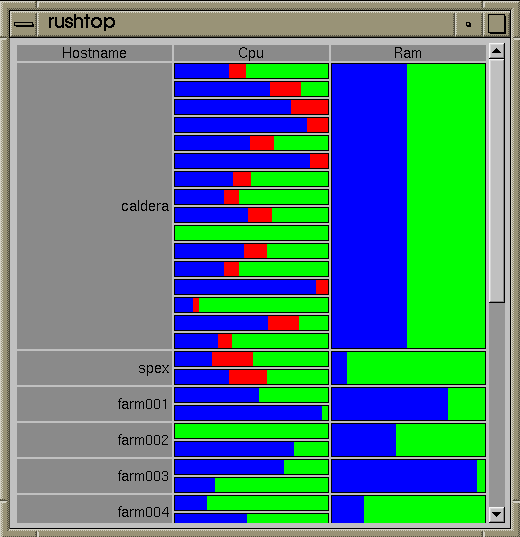This screenshot has width=520, height=537.
Task: Select the caldera hostname cell
Action: tap(94, 206)
